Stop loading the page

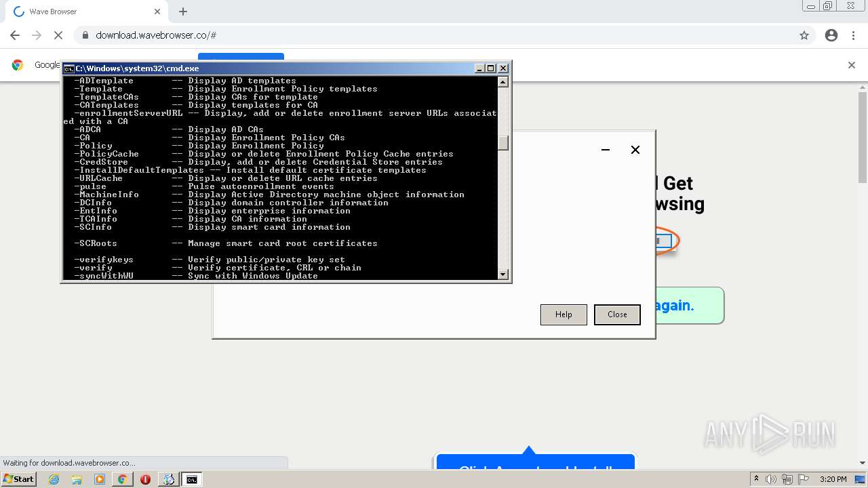click(58, 35)
